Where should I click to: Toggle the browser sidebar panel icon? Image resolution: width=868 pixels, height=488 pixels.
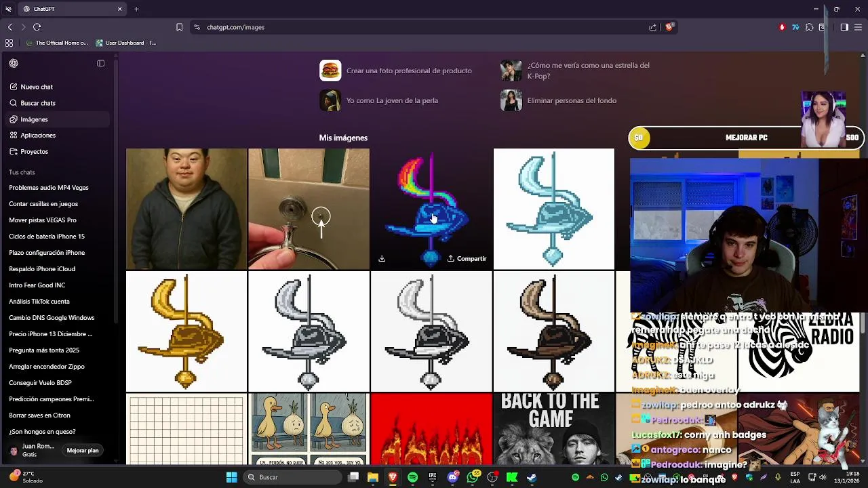844,27
